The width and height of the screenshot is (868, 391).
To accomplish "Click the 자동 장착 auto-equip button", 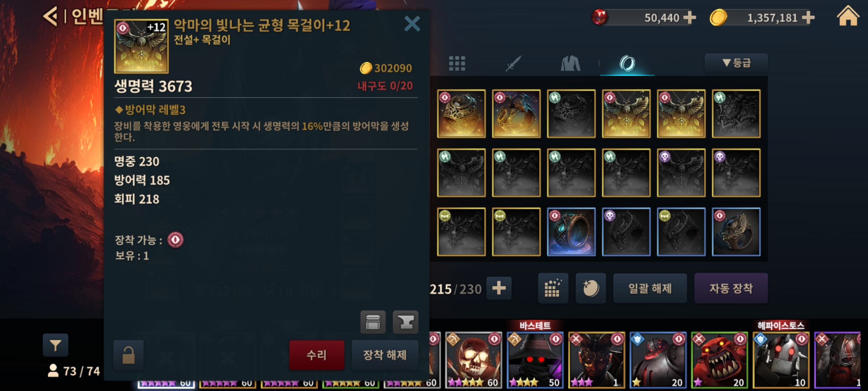I will point(731,289).
